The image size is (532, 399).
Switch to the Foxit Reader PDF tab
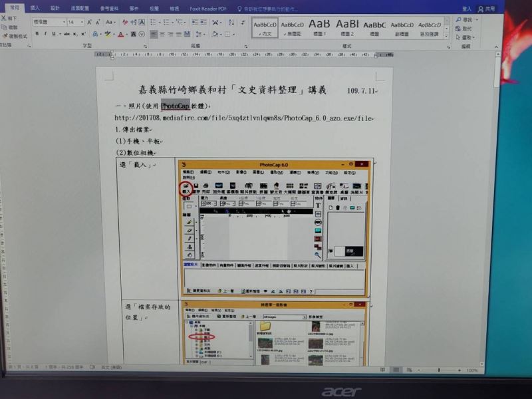tap(209, 9)
